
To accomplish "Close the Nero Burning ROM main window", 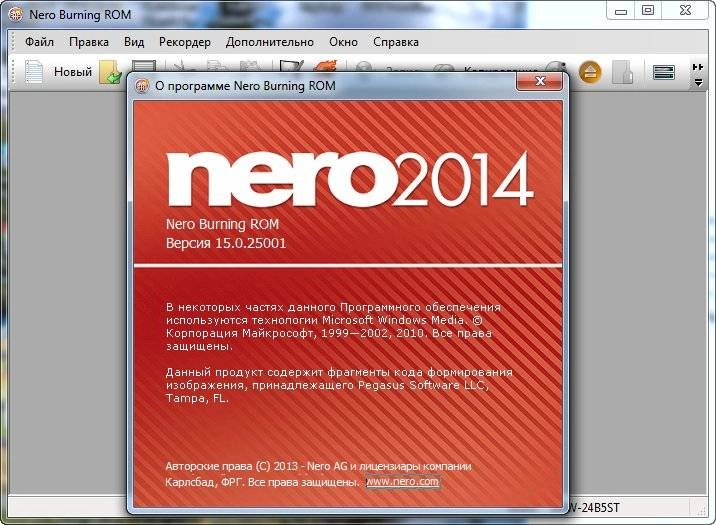I will pyautogui.click(x=685, y=10).
